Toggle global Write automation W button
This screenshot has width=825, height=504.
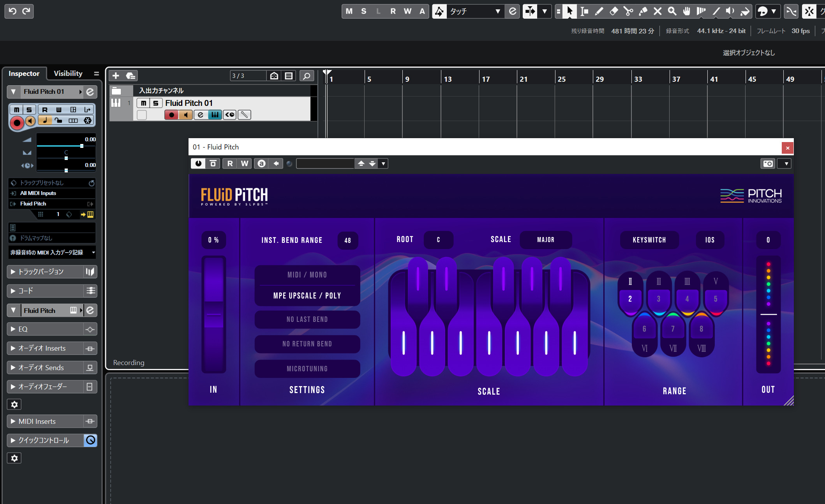tap(407, 11)
